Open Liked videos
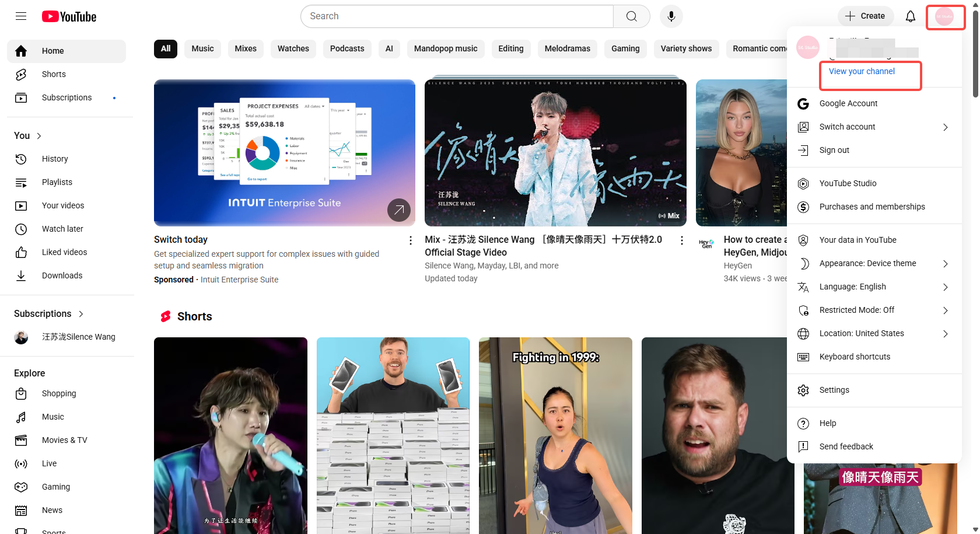 (x=66, y=252)
